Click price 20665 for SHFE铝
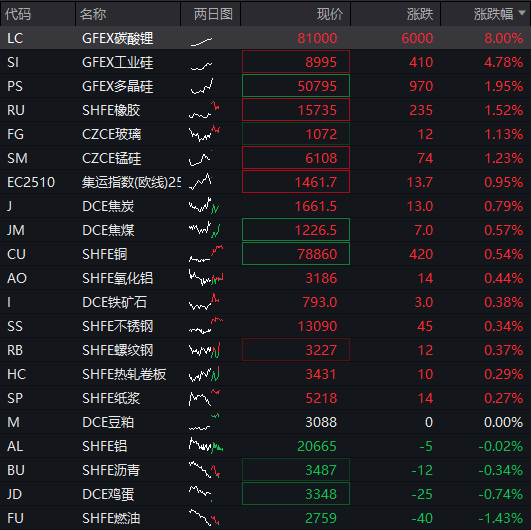 tap(317, 446)
